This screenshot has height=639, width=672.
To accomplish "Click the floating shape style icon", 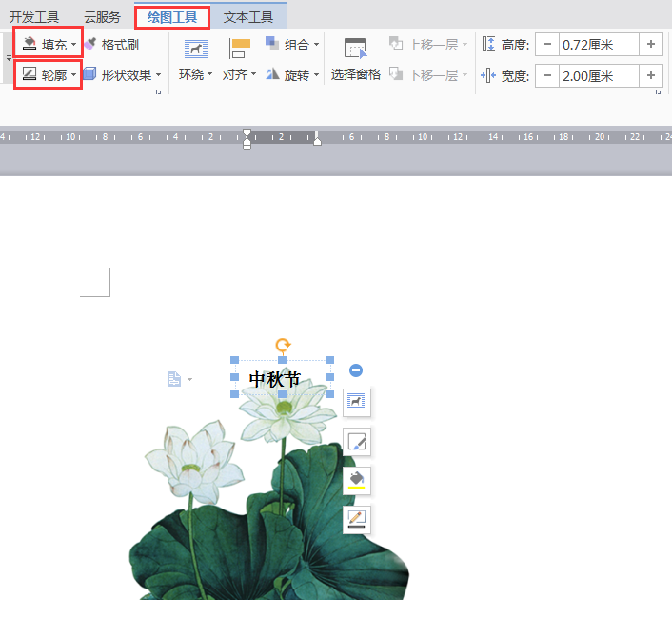I will [357, 442].
